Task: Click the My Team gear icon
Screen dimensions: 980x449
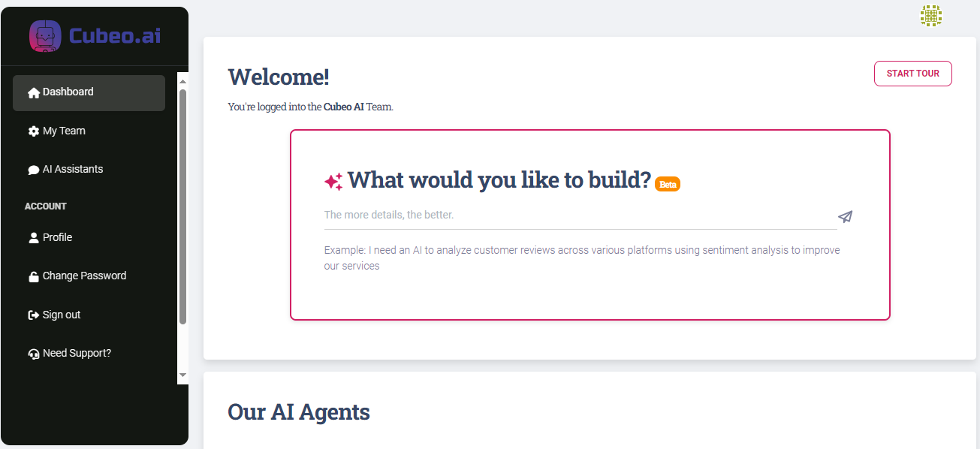Action: (33, 131)
